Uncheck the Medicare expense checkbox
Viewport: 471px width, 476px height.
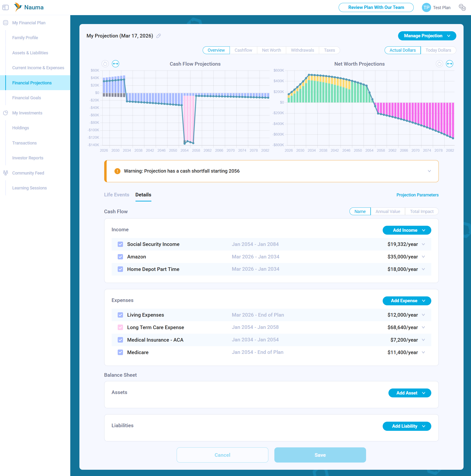click(x=120, y=352)
